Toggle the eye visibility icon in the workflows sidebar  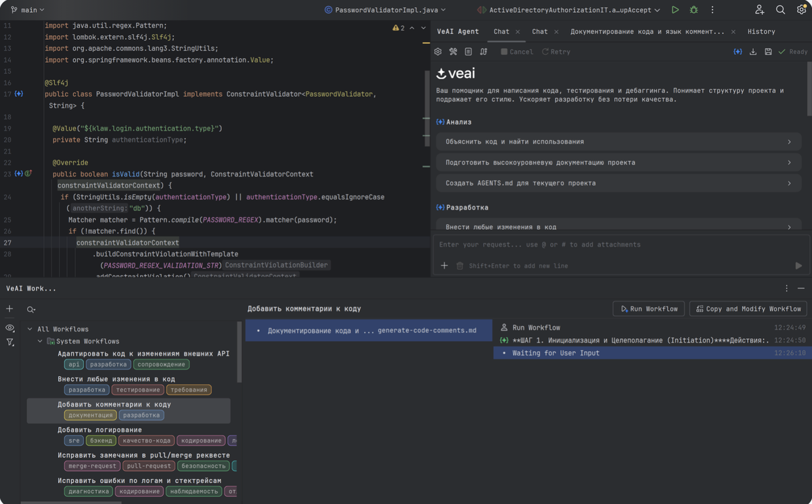coord(9,327)
